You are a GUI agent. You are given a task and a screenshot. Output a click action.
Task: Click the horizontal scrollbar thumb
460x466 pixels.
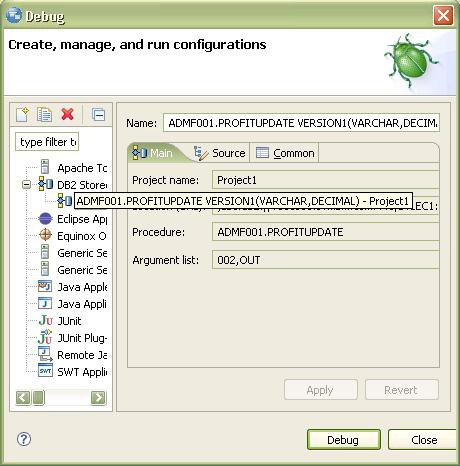pyautogui.click(x=39, y=397)
